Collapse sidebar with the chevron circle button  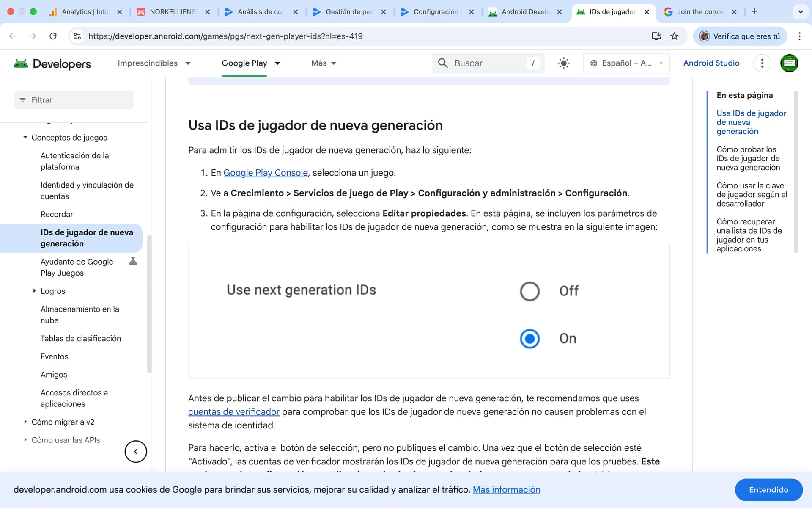[x=136, y=451]
